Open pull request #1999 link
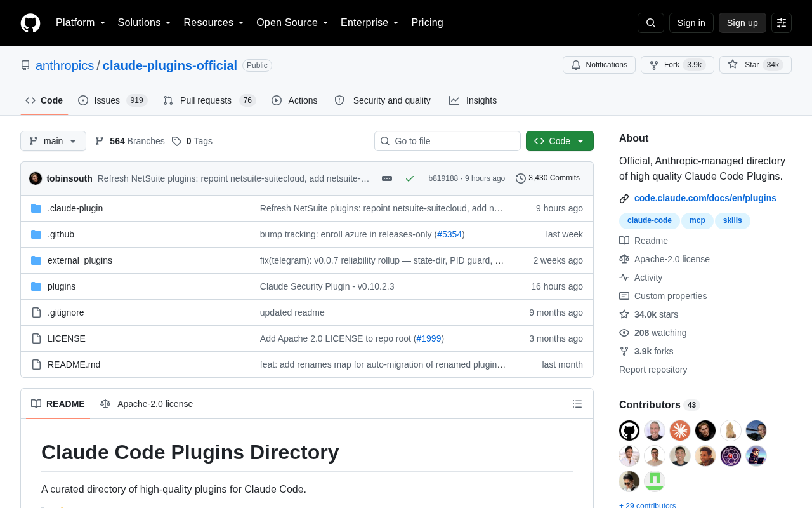 (429, 338)
